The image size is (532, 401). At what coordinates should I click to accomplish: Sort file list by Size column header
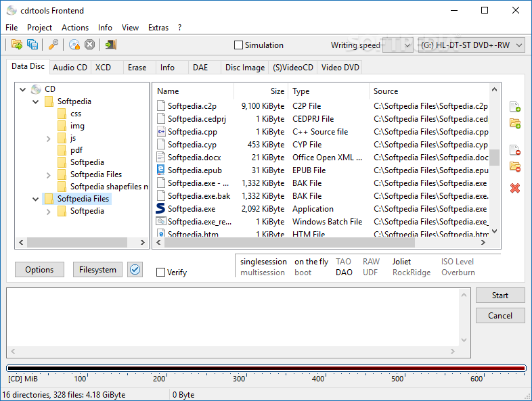[261, 91]
